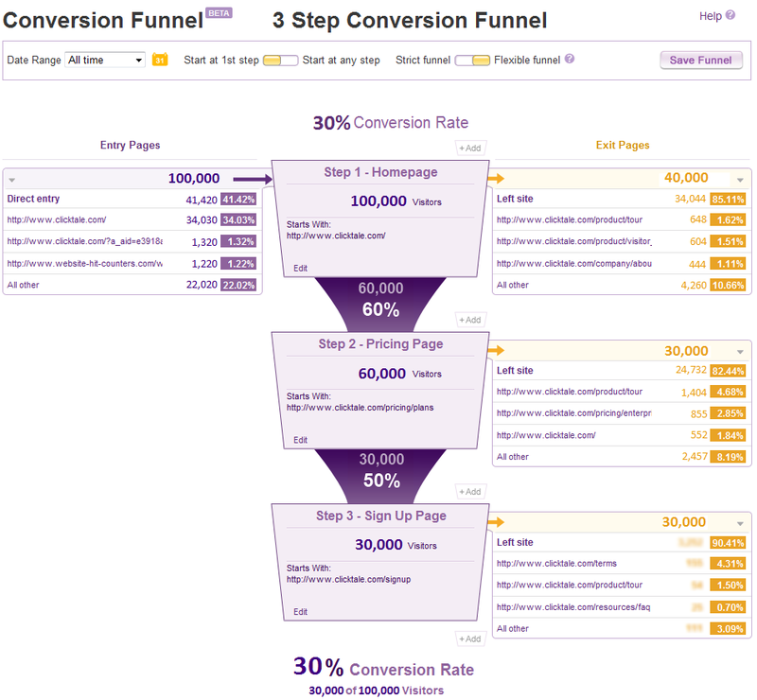Image resolution: width=757 pixels, height=700 pixels.
Task: Collapse the Step 2 exit pages panel
Action: click(740, 351)
